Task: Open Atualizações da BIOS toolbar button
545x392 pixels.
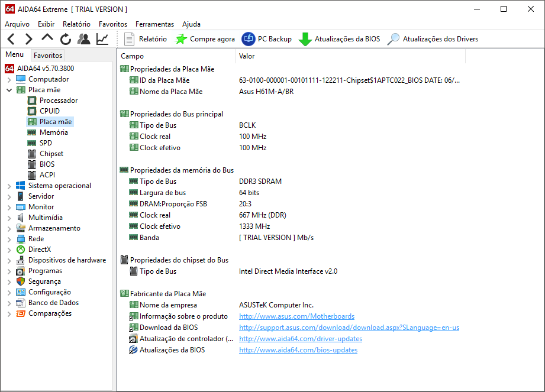Action: (x=339, y=39)
